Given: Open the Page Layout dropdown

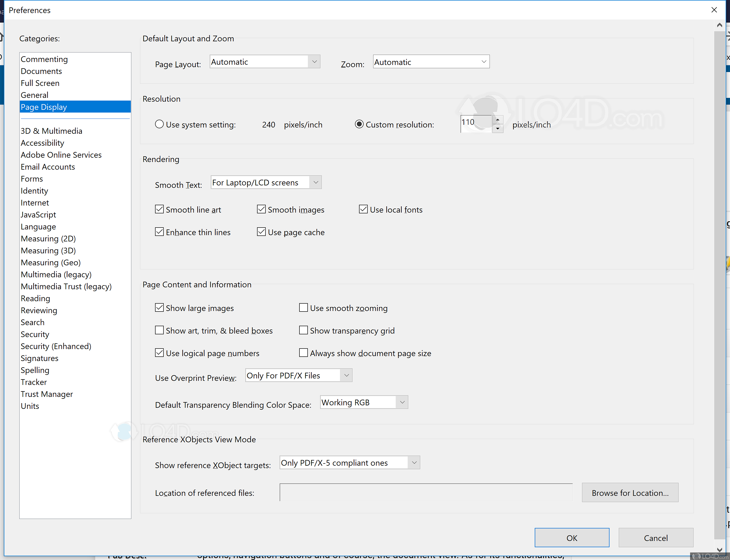Looking at the screenshot, I should click(x=314, y=61).
